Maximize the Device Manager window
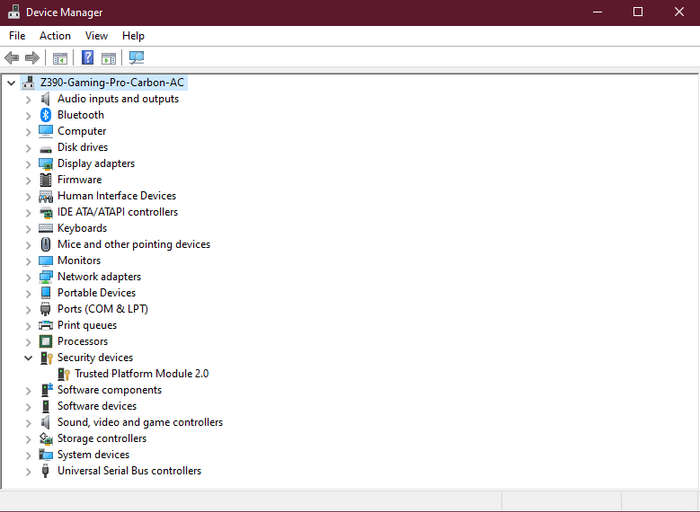 pos(638,12)
